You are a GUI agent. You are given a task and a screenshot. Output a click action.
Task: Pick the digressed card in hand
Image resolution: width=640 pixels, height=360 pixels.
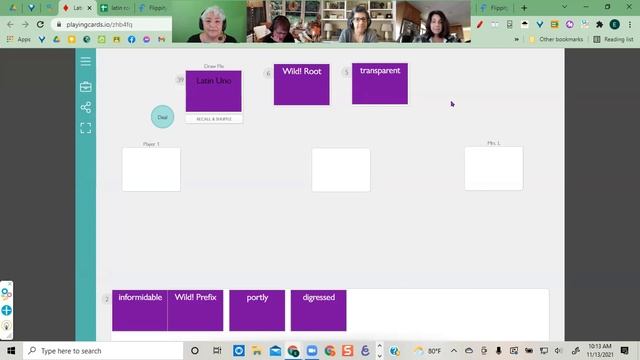[318, 310]
